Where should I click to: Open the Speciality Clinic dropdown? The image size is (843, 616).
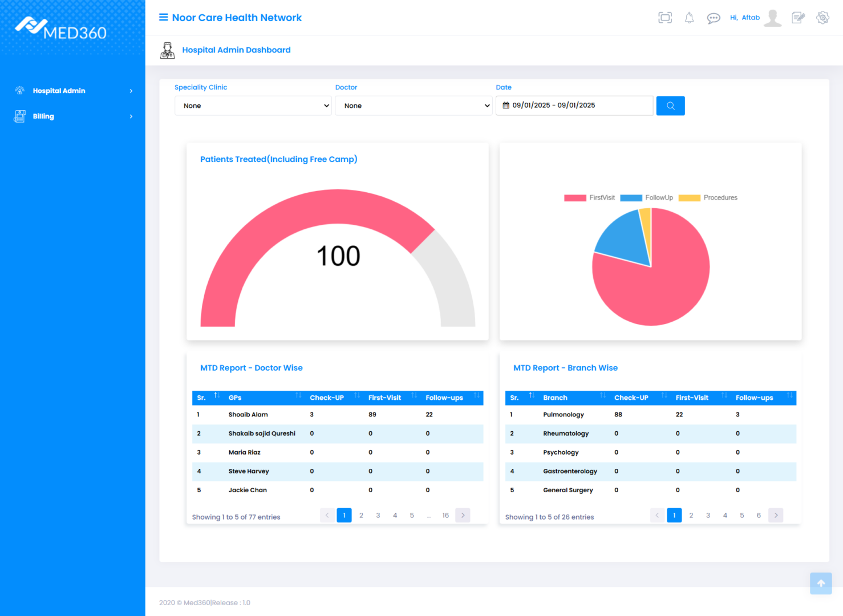(253, 106)
